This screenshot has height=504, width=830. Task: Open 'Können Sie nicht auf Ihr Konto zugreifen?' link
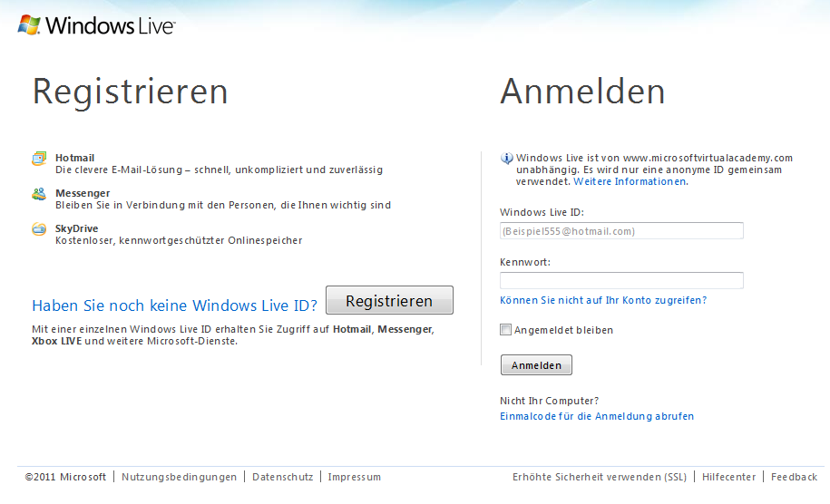(603, 300)
